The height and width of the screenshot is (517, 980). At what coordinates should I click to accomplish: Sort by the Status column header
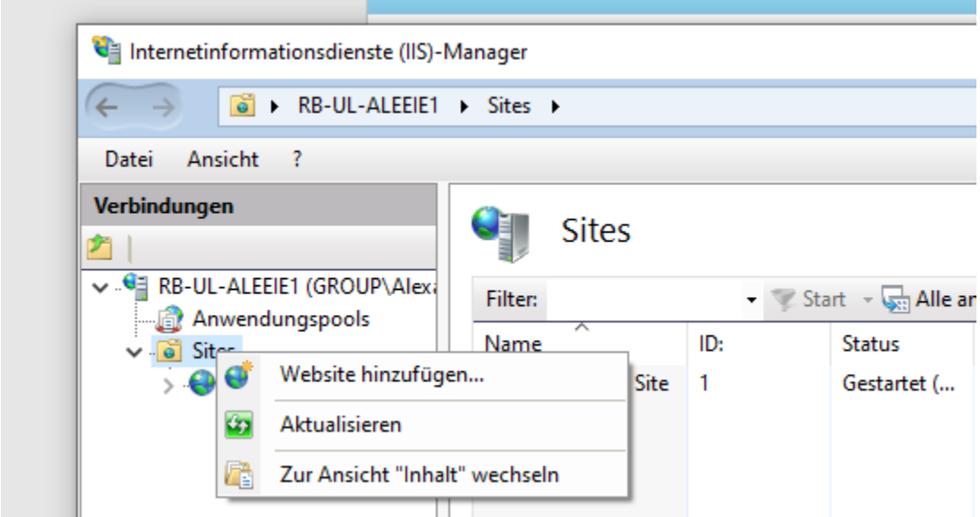(870, 343)
